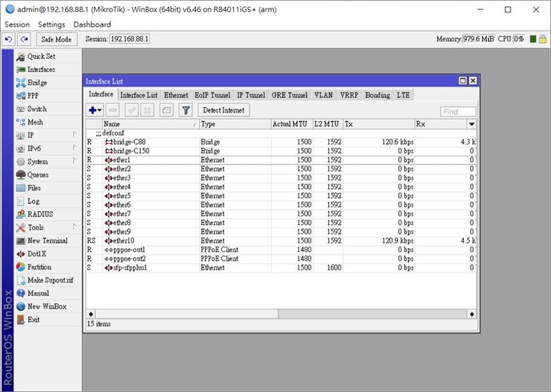Click the horizontal scrollbar left arrow
Image resolution: width=551 pixels, height=392 pixels.
tap(91, 314)
